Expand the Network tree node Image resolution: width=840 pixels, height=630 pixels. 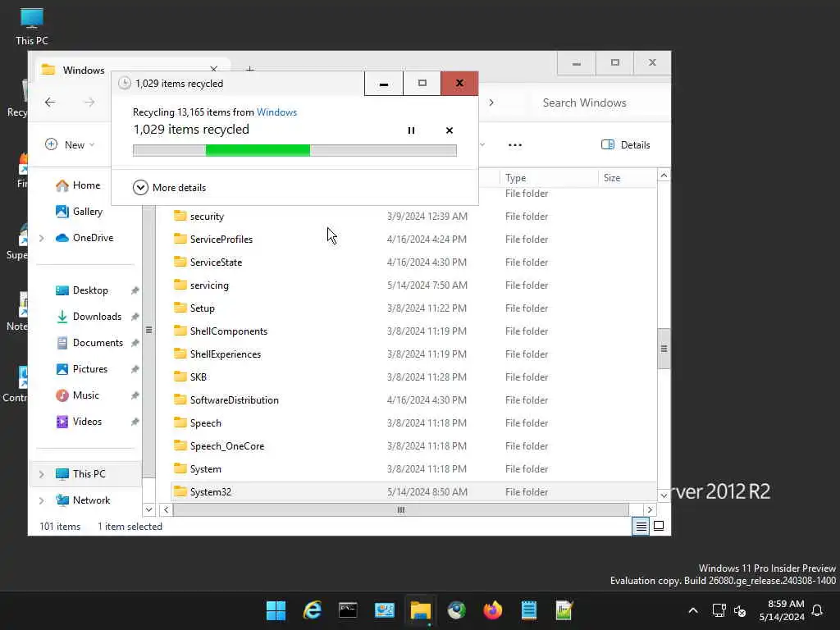point(42,500)
